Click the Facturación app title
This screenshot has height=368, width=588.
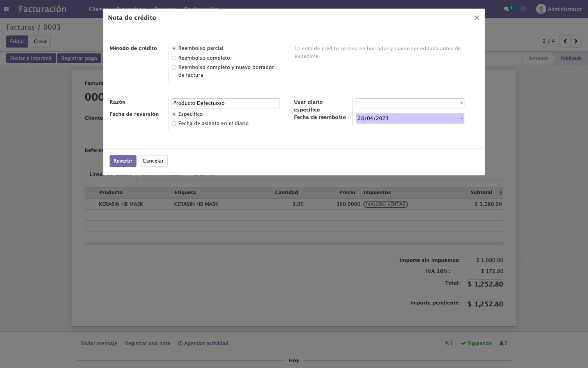(x=43, y=9)
